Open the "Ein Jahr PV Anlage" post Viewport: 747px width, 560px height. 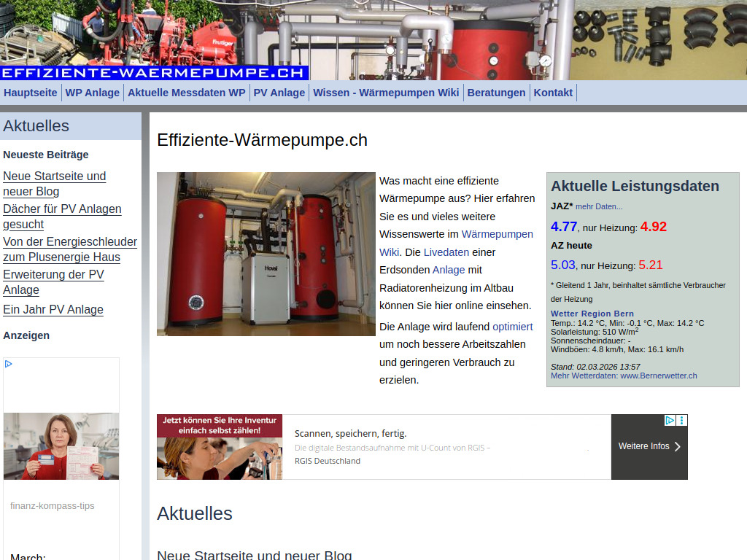click(x=52, y=310)
